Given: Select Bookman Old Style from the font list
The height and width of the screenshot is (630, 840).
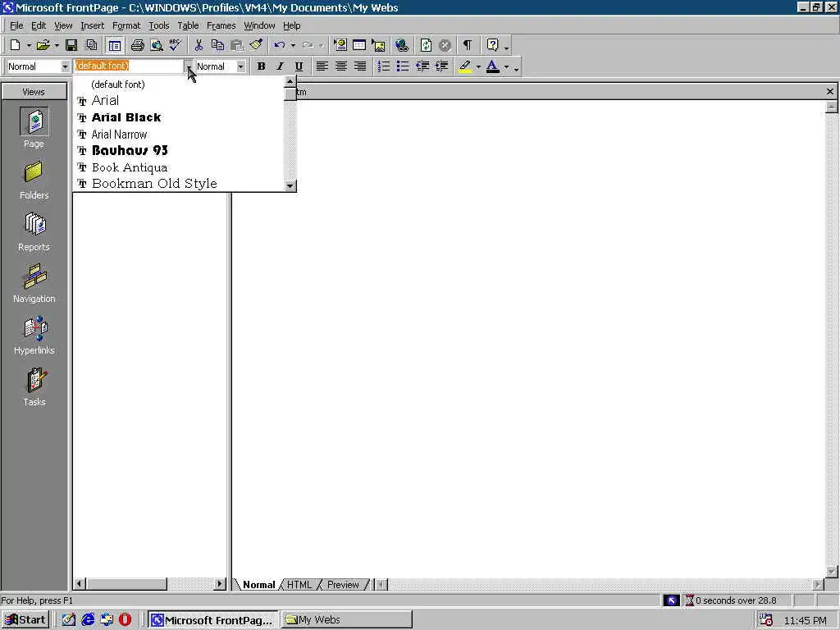Looking at the screenshot, I should (x=178, y=183).
